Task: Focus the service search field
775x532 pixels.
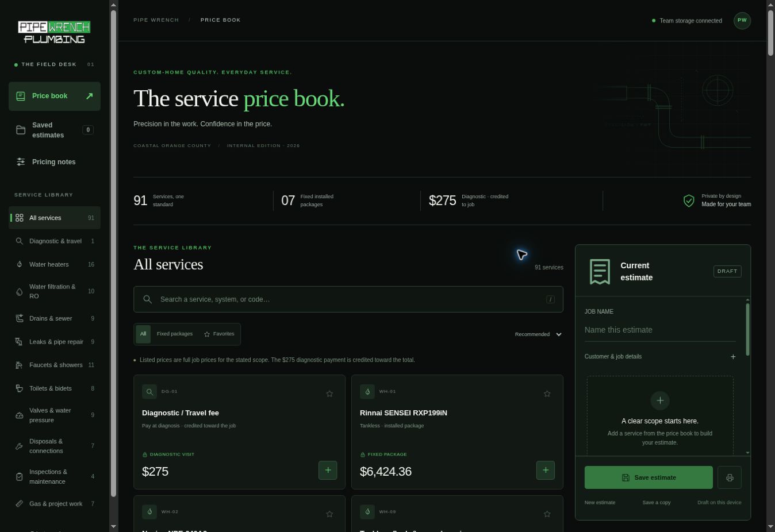Action: 348,299
